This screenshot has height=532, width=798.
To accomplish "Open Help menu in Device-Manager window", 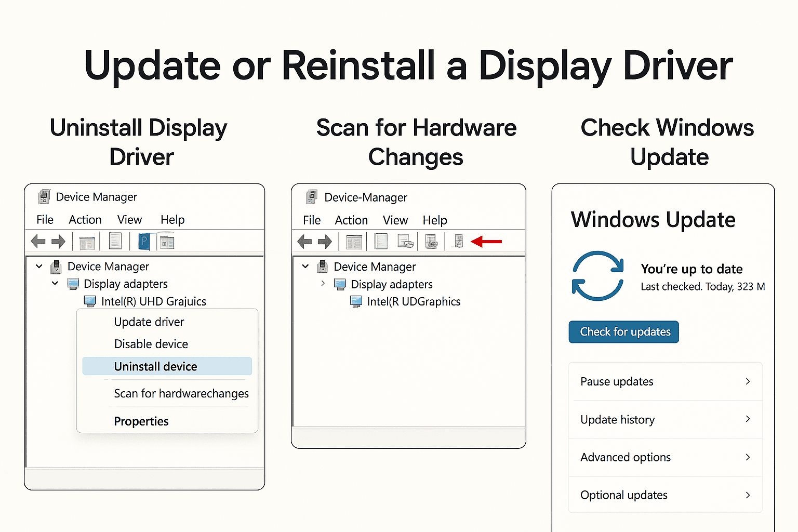I will tap(435, 220).
